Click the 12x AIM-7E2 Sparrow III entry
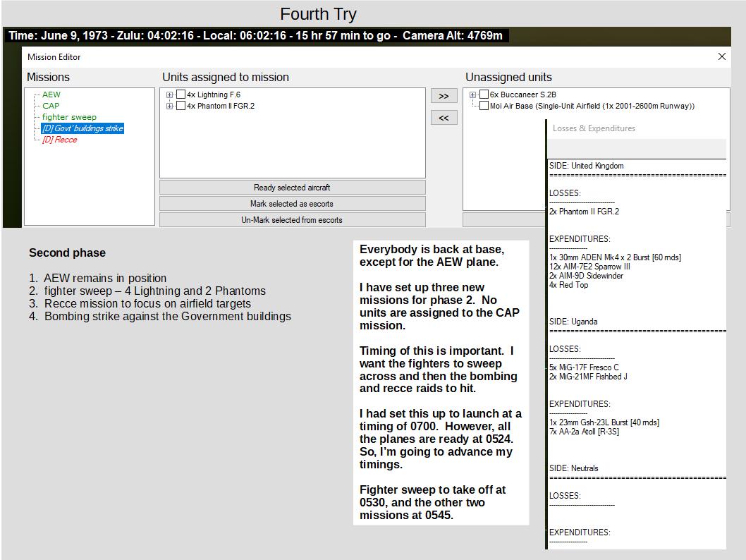 coord(589,267)
